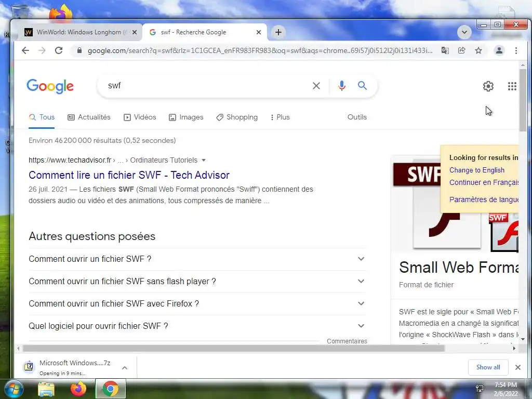Click the share page icon in address bar
The width and height of the screenshot is (532, 399).
461,50
